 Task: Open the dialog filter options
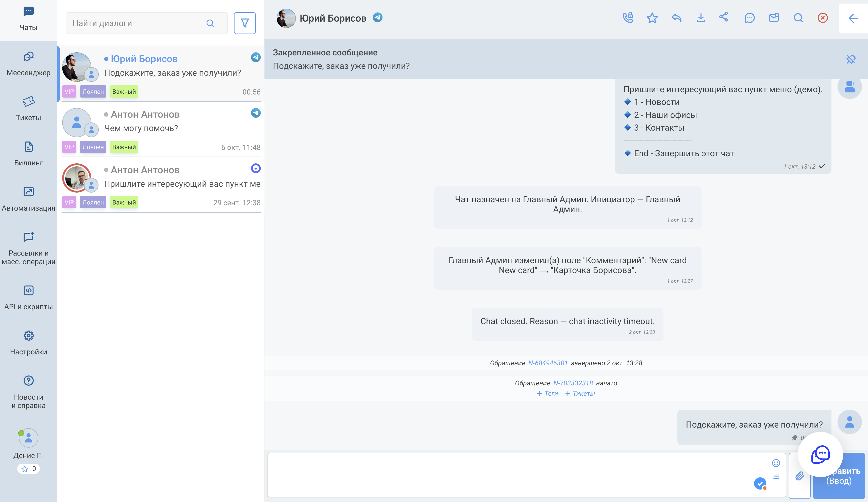coord(245,23)
